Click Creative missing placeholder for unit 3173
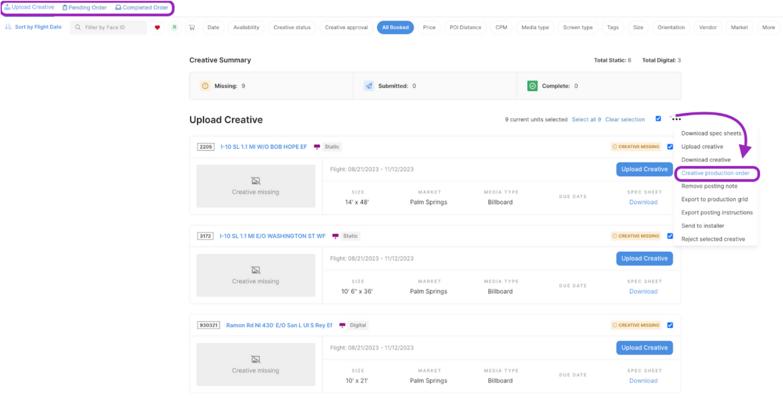 (256, 276)
